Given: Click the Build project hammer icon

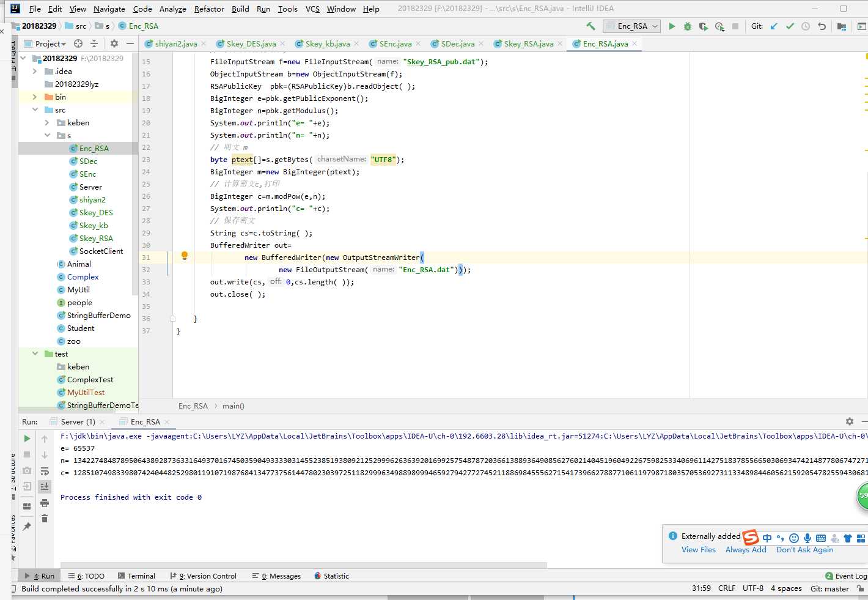Looking at the screenshot, I should pyautogui.click(x=590, y=26).
